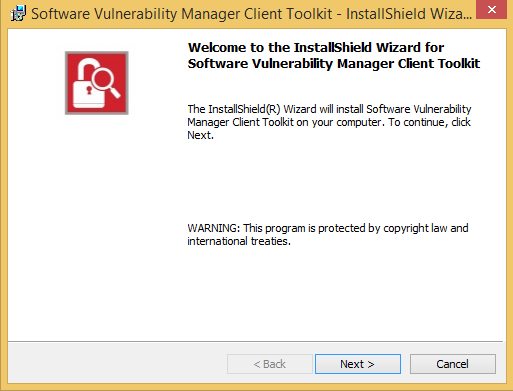Image resolution: width=513 pixels, height=391 pixels.
Task: Click the magnifier handle in the logo
Action: 115,92
